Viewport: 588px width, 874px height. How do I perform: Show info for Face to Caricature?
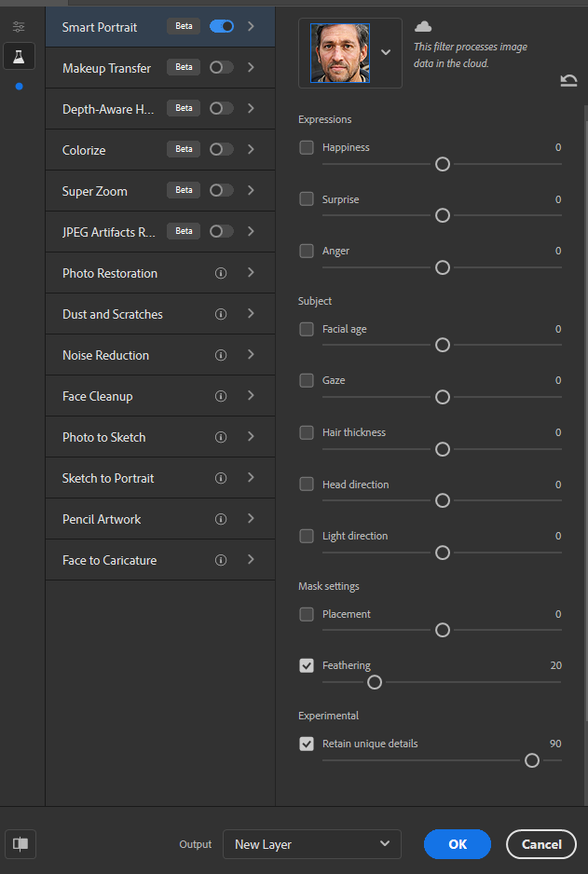tap(221, 560)
